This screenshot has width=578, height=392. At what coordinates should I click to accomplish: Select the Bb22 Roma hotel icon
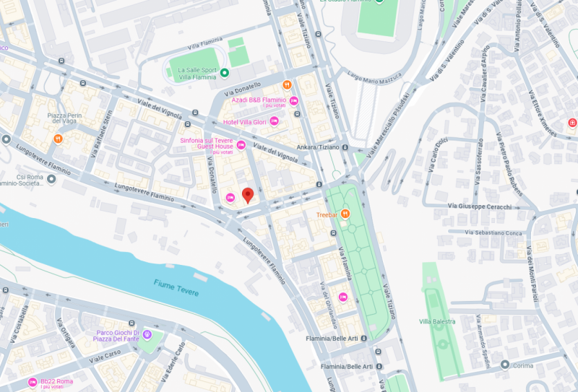pyautogui.click(x=33, y=383)
